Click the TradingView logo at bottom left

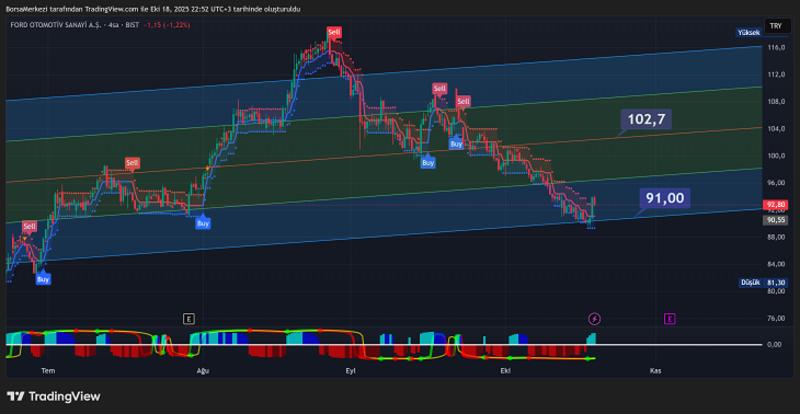[53, 396]
